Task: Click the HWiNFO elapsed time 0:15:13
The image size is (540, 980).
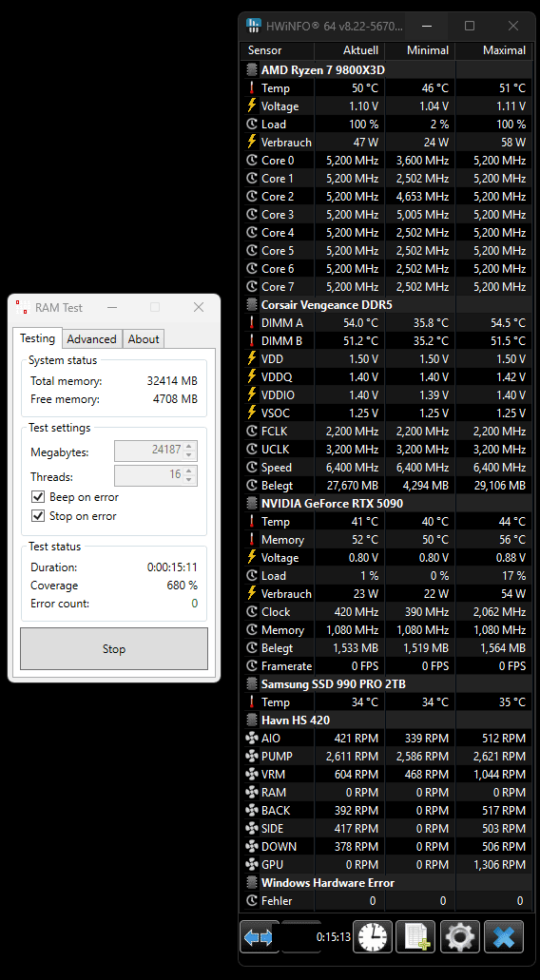Action: [x=333, y=937]
